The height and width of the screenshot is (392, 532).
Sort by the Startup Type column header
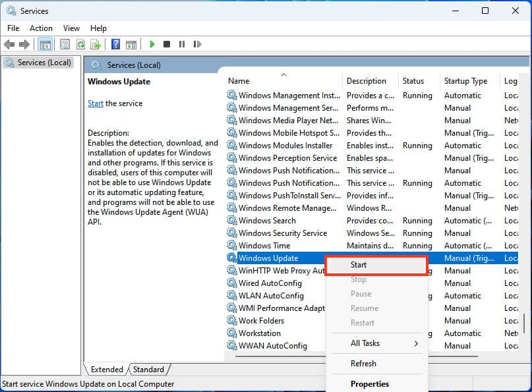[x=470, y=80]
